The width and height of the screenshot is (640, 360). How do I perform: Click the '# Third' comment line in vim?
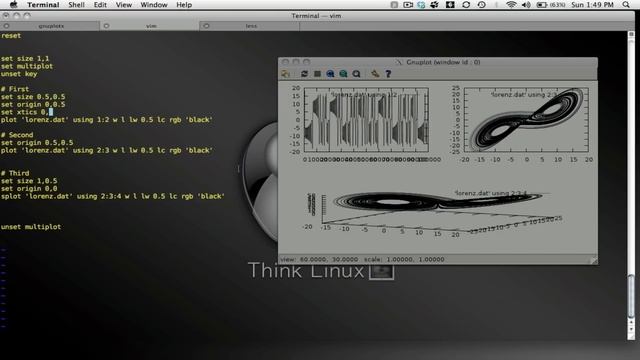pyautogui.click(x=15, y=173)
